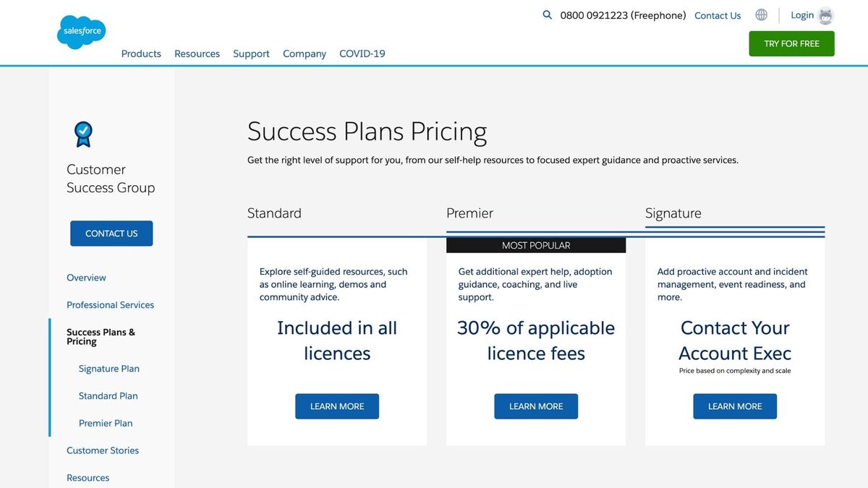Click the CONTACT US sidebar button
The image size is (868, 488).
[x=111, y=233]
